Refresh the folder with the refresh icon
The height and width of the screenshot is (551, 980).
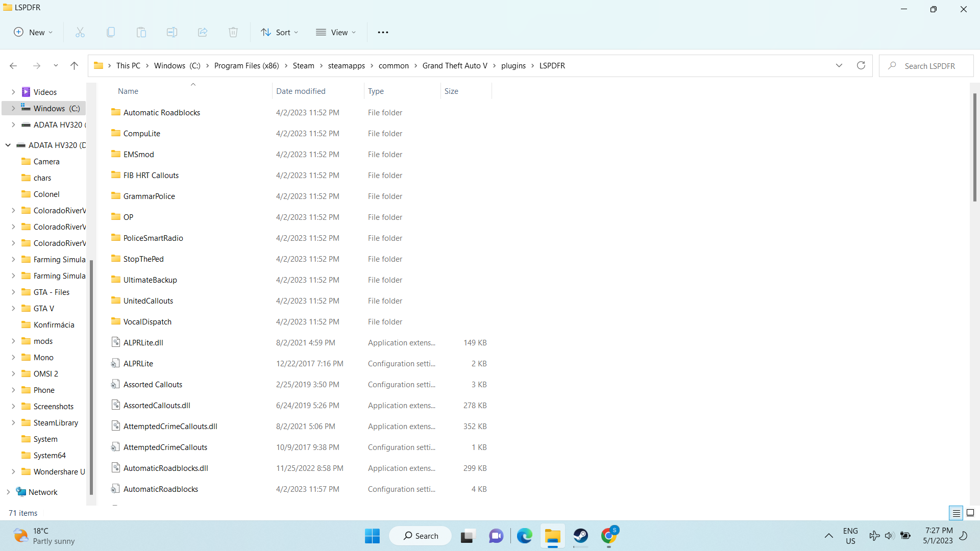pos(861,65)
